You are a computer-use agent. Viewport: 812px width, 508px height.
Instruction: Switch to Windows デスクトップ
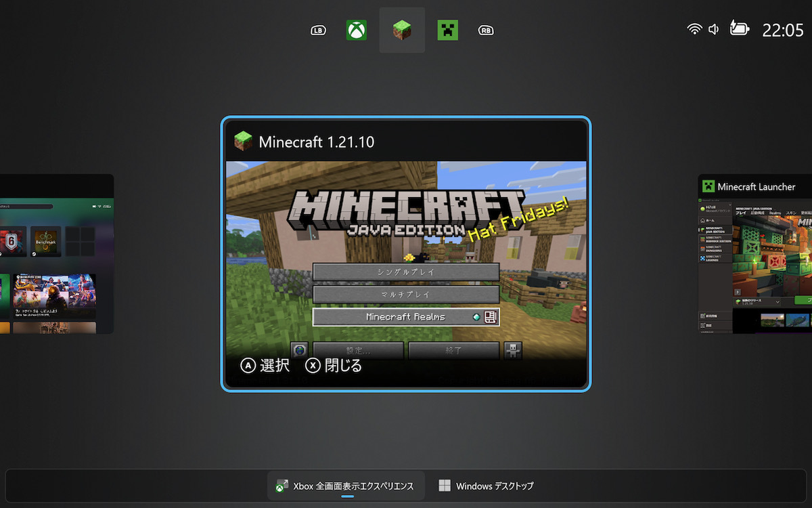pos(487,486)
